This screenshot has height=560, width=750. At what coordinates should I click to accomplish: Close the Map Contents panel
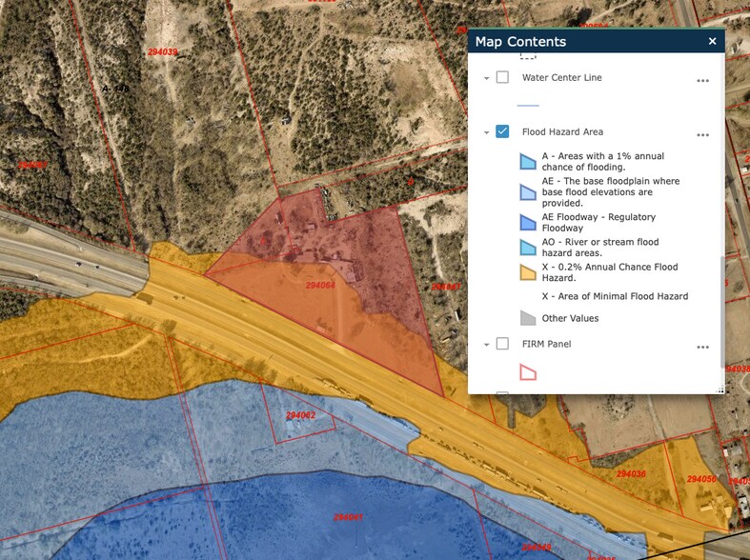pyautogui.click(x=712, y=42)
